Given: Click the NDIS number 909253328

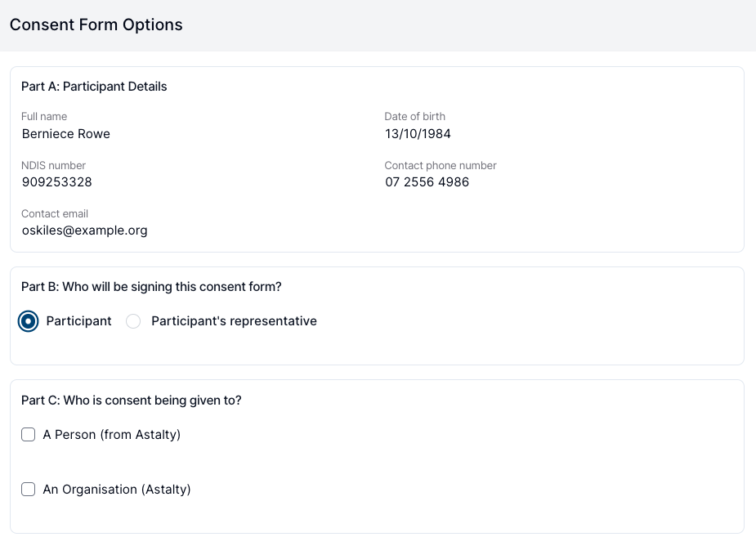Looking at the screenshot, I should tap(56, 182).
